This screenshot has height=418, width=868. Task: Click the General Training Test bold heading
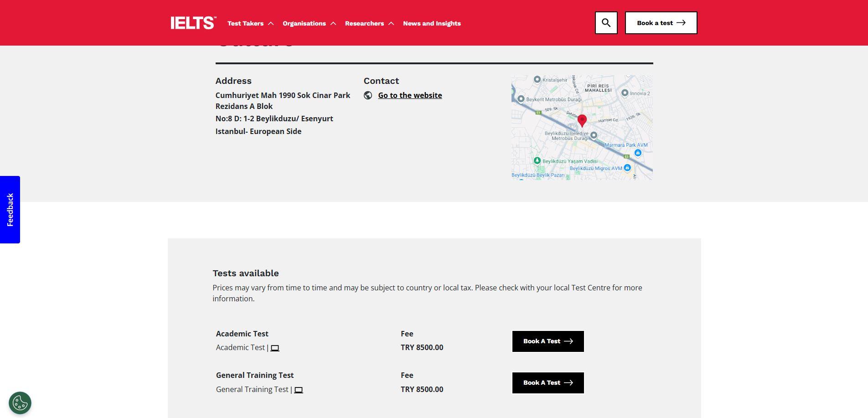[255, 375]
